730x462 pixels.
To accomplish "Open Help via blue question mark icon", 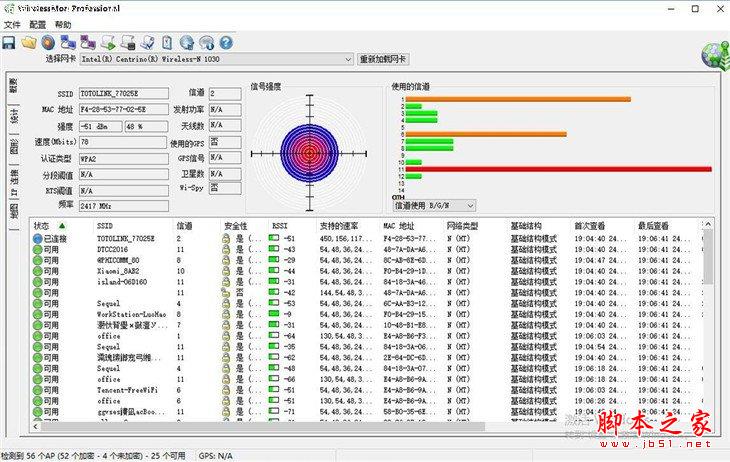I will (x=226, y=43).
